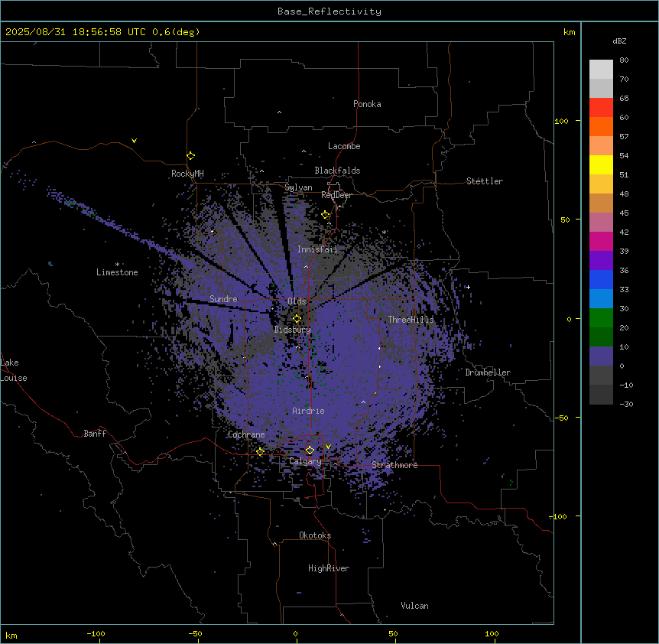Click the Didsbury label

(293, 330)
